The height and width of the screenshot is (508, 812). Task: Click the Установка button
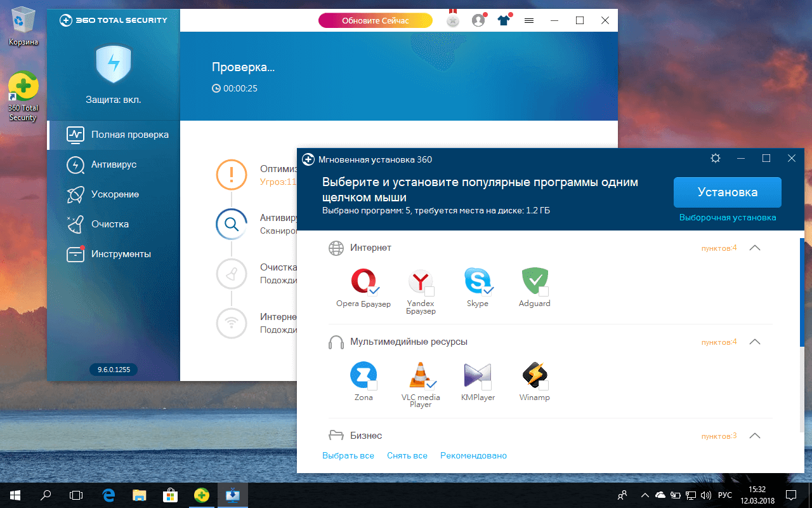coord(727,192)
